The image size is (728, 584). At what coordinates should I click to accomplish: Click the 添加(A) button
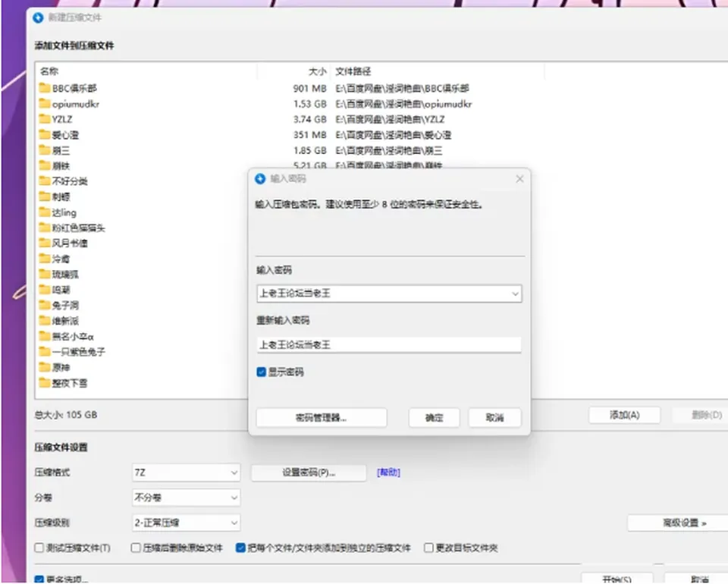click(624, 415)
